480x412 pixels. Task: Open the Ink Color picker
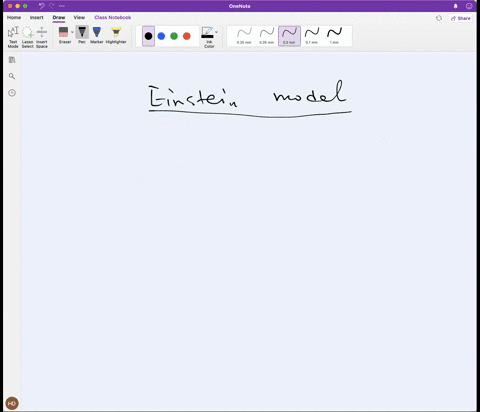coord(208,37)
